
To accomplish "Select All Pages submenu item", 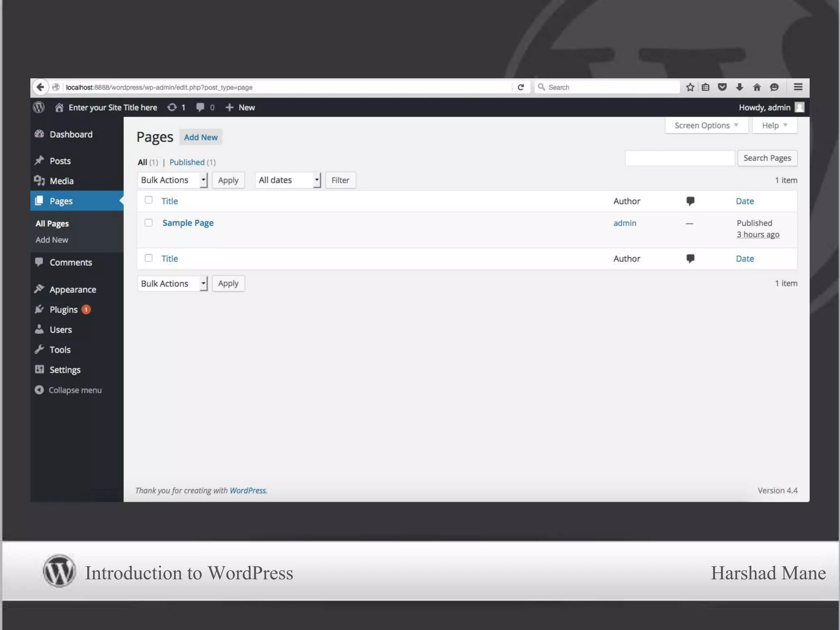I will pyautogui.click(x=52, y=224).
